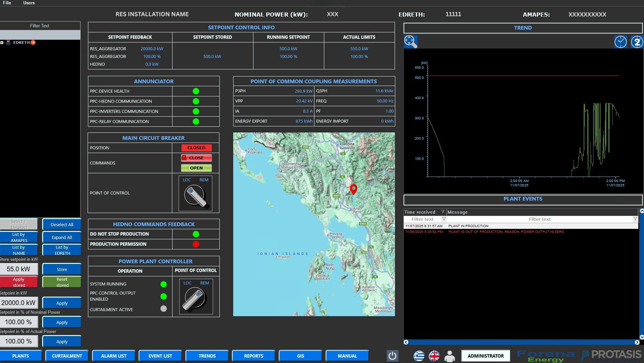The width and height of the screenshot is (644, 363).
Task: Click the Store setpoint in kW input field
Action: [19, 269]
